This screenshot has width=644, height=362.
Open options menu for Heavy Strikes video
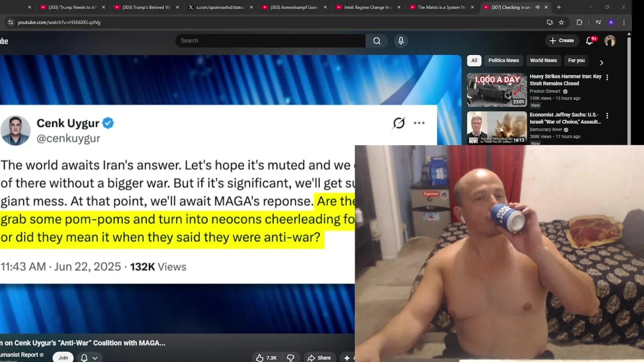point(607,77)
